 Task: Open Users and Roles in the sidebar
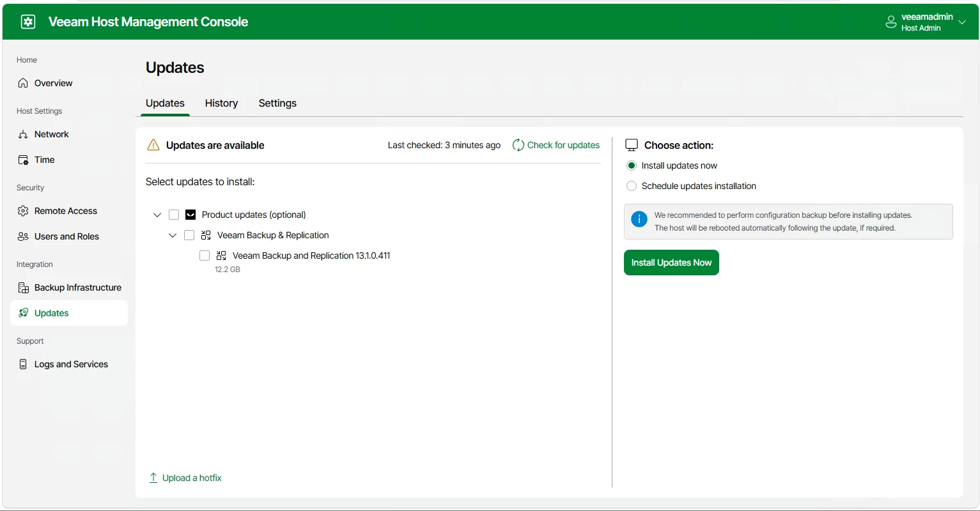[69, 236]
